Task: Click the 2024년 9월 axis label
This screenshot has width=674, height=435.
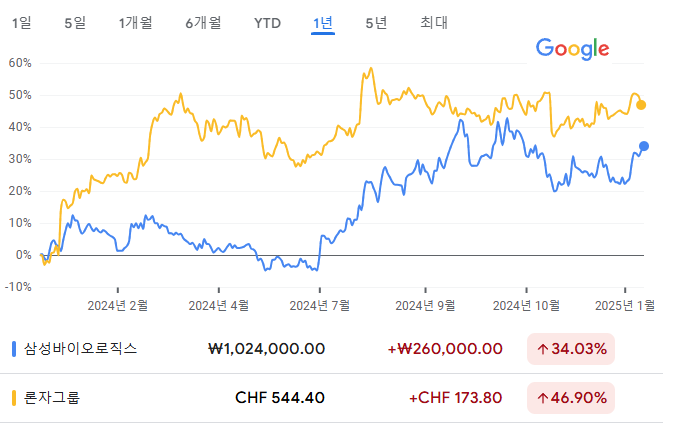Action: click(x=425, y=306)
